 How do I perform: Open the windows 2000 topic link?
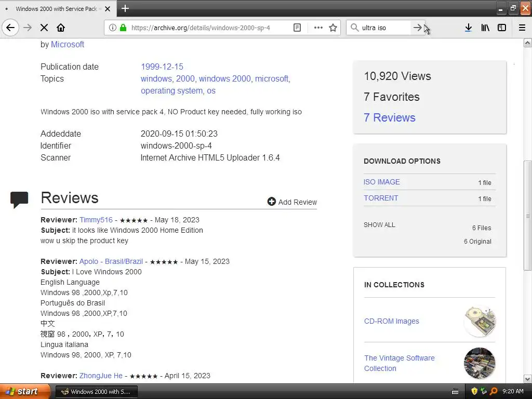(x=224, y=79)
